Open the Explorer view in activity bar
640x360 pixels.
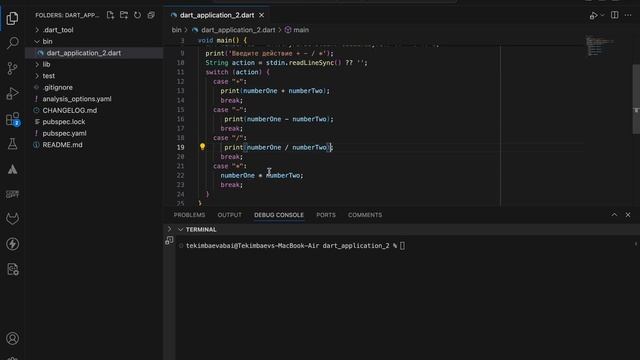pyautogui.click(x=12, y=18)
